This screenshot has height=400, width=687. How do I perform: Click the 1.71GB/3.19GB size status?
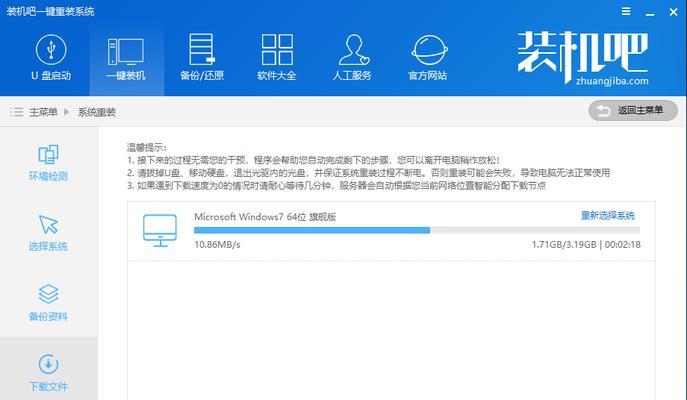pyautogui.click(x=564, y=244)
